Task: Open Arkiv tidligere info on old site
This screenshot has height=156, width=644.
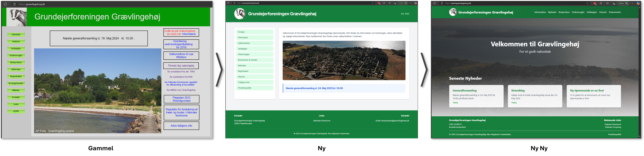Action: tap(182, 126)
